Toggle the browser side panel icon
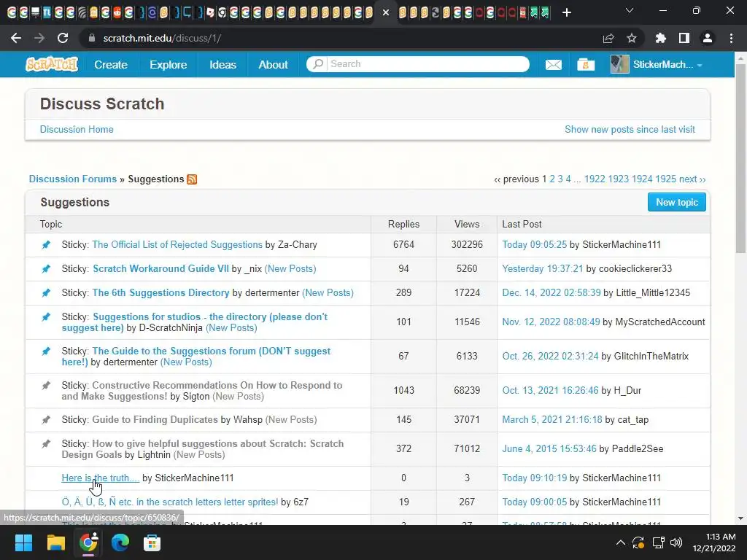Screen dimensions: 747x560 (684, 38)
